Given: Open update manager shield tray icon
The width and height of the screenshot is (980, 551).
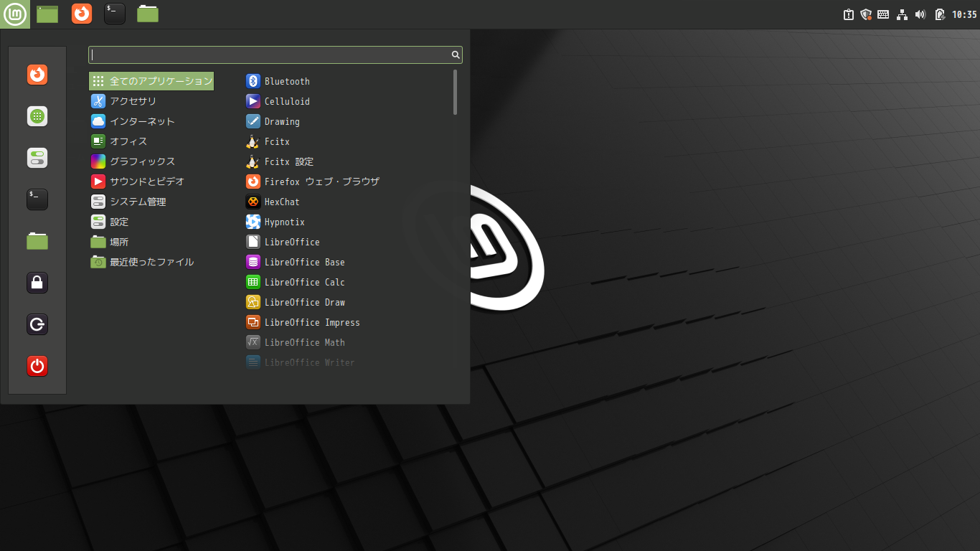Looking at the screenshot, I should 866,14.
